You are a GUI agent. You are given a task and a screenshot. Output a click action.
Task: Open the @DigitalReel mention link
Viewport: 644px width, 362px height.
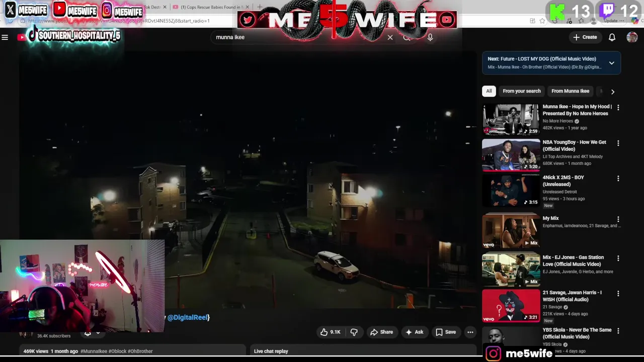[x=187, y=317]
